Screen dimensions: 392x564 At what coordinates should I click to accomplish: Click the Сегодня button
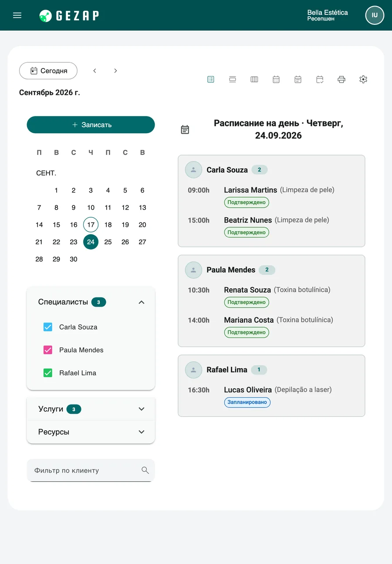(48, 71)
